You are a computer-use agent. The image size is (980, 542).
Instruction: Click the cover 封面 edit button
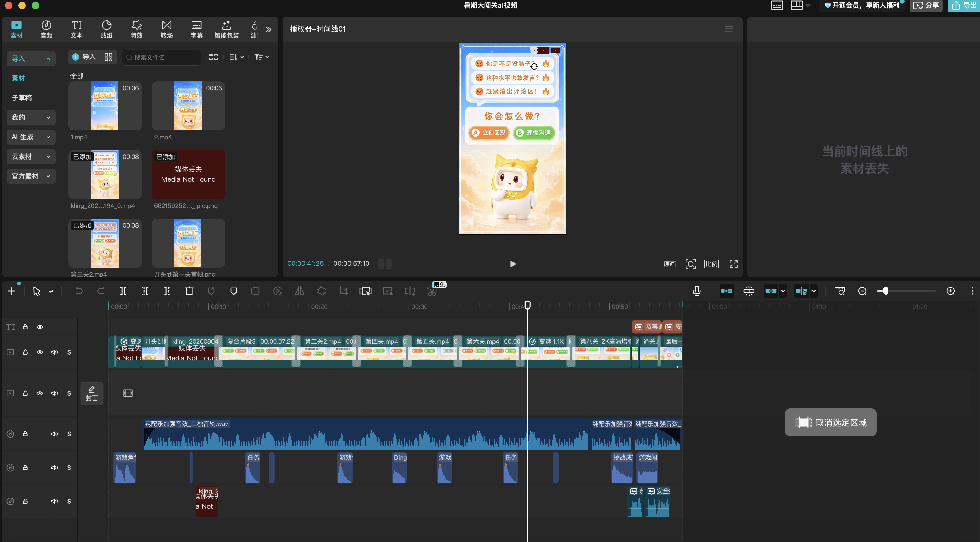[x=92, y=393]
